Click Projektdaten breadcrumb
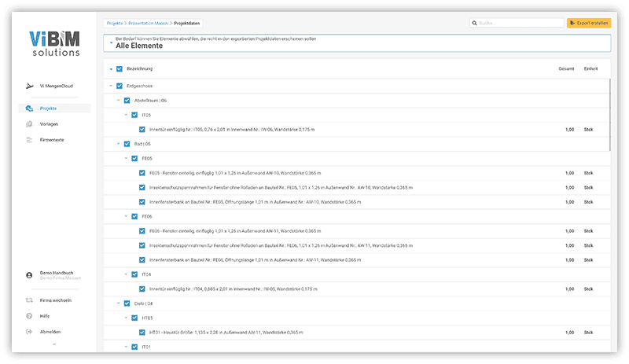The width and height of the screenshot is (629, 364). pyautogui.click(x=186, y=24)
